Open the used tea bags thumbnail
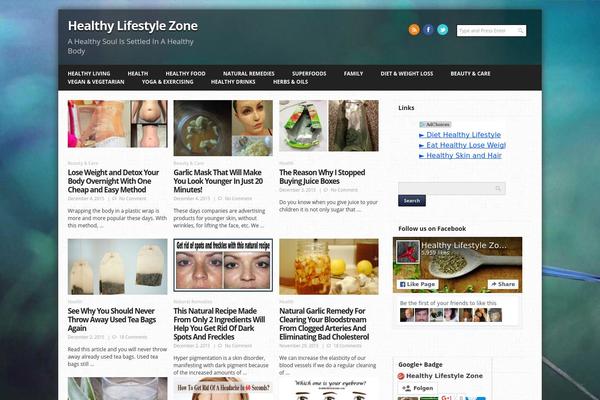 click(x=117, y=267)
